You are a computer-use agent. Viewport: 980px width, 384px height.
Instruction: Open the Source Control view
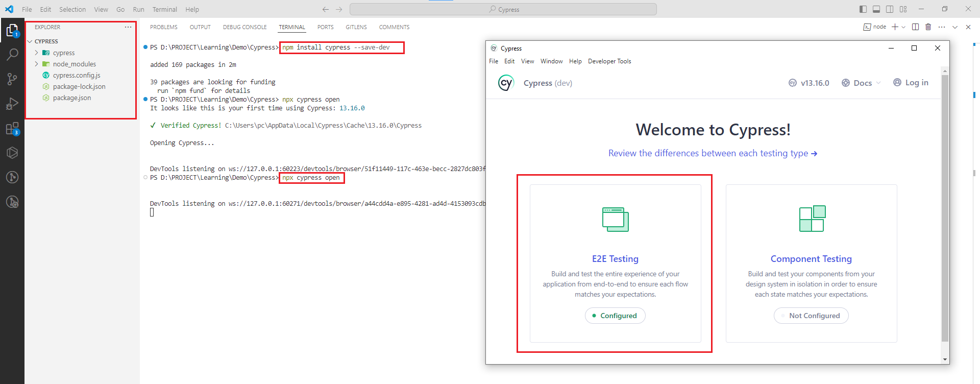click(12, 79)
